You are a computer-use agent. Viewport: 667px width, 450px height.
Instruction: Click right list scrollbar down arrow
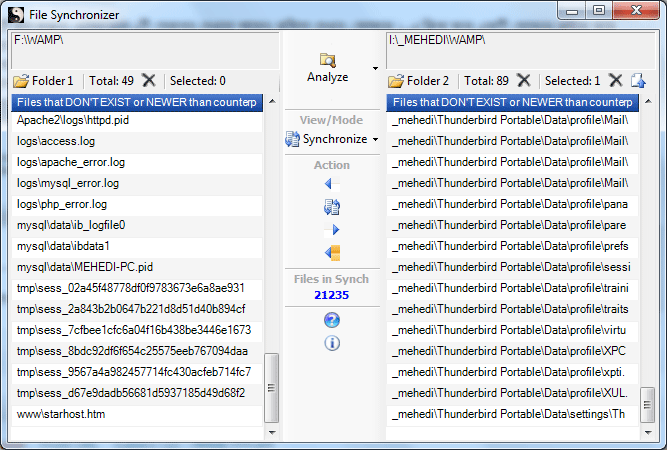[x=648, y=433]
